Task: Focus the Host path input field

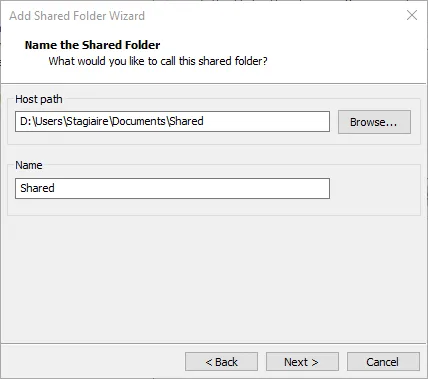Action: 172,121
